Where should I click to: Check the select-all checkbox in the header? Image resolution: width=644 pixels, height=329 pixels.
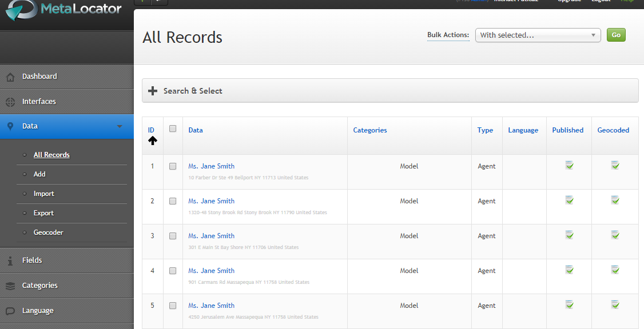pos(173,129)
